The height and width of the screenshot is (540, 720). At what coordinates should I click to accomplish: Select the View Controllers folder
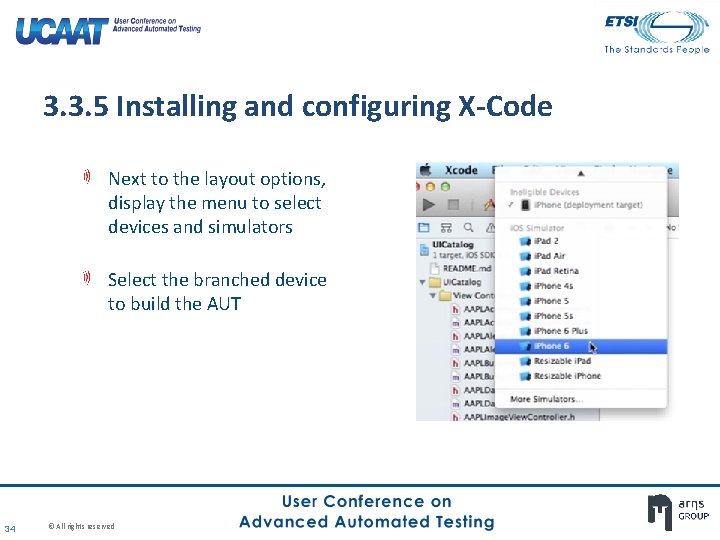[x=467, y=295]
